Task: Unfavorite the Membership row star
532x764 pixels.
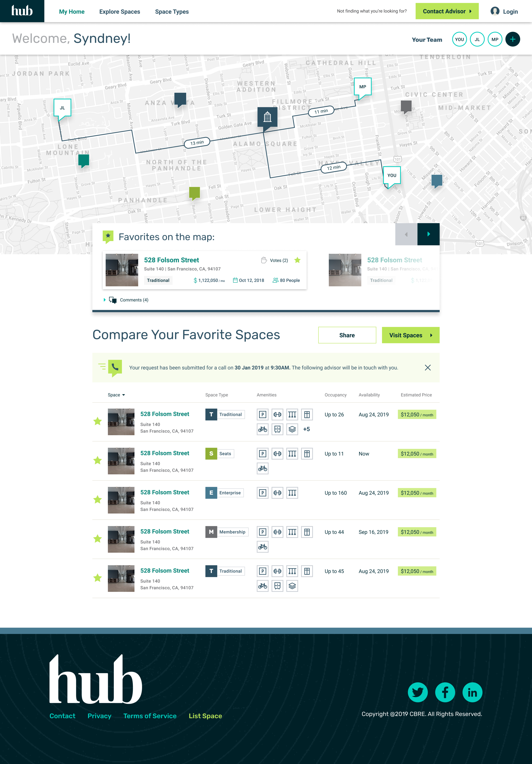Action: pyautogui.click(x=97, y=539)
